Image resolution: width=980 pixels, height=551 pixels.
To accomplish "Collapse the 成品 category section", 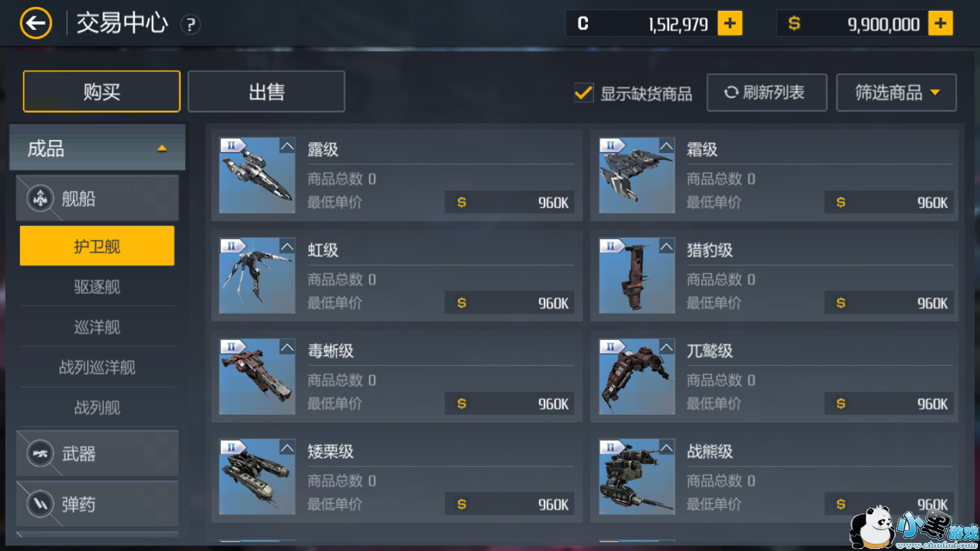I will click(x=161, y=148).
